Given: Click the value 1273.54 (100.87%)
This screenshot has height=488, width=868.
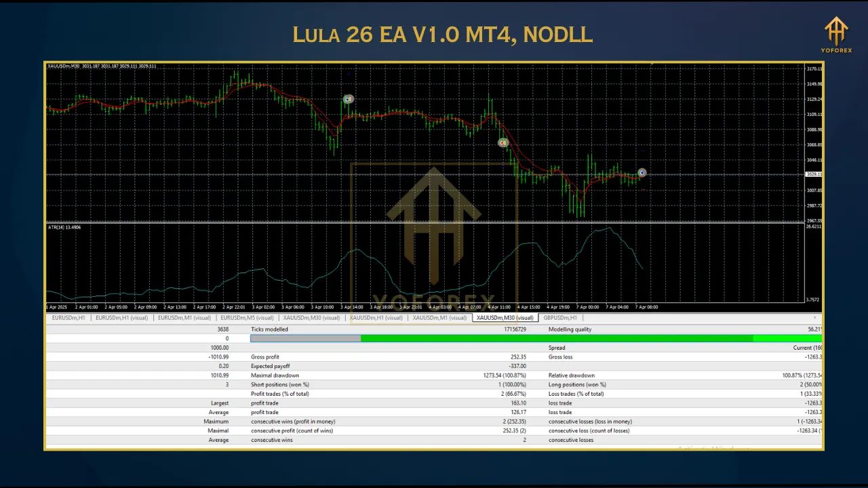Looking at the screenshot, I should click(x=505, y=375).
